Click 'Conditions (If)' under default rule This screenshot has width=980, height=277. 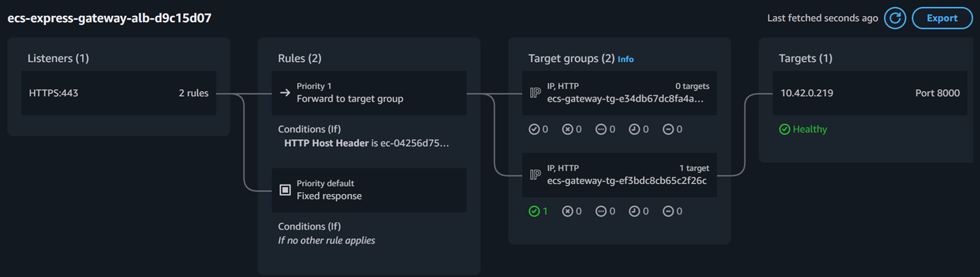[309, 227]
